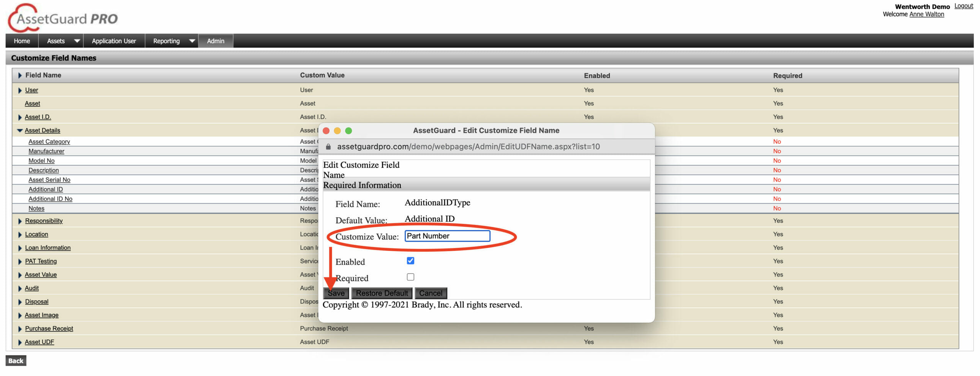980x376 pixels.
Task: Open the Model No field link
Action: pyautogui.click(x=41, y=161)
